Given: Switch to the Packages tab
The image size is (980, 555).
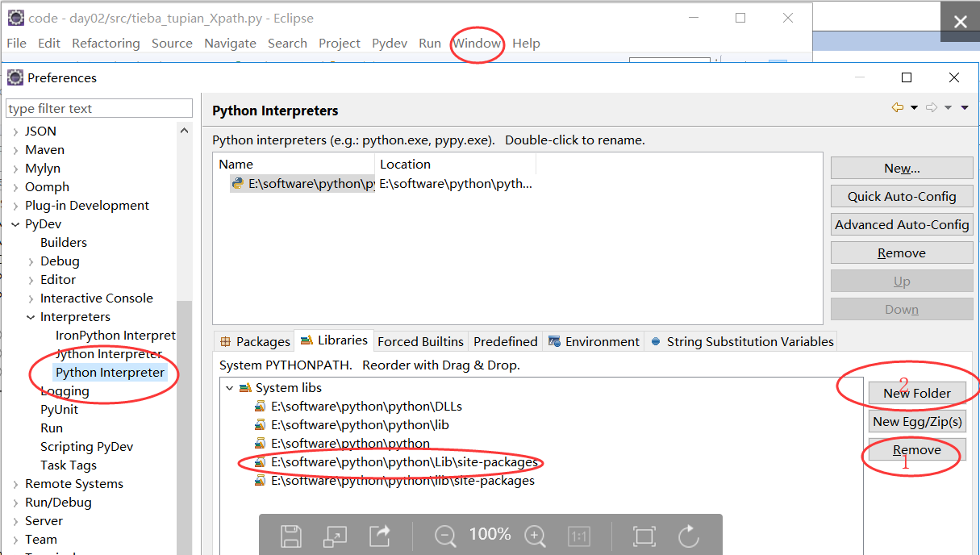Looking at the screenshot, I should pyautogui.click(x=255, y=342).
